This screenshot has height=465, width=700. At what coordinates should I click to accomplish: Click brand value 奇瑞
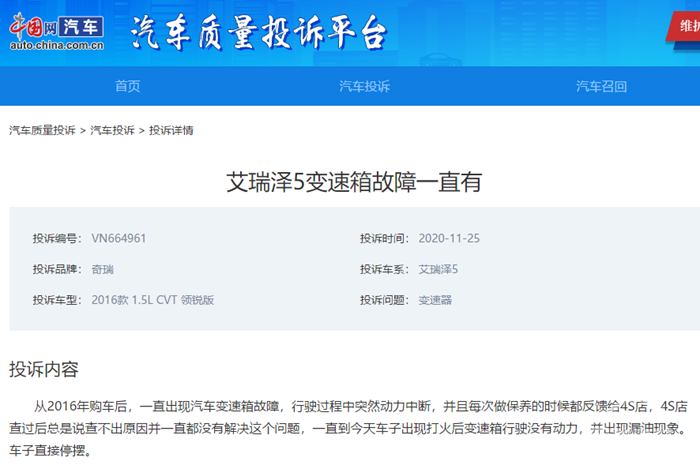[103, 269]
